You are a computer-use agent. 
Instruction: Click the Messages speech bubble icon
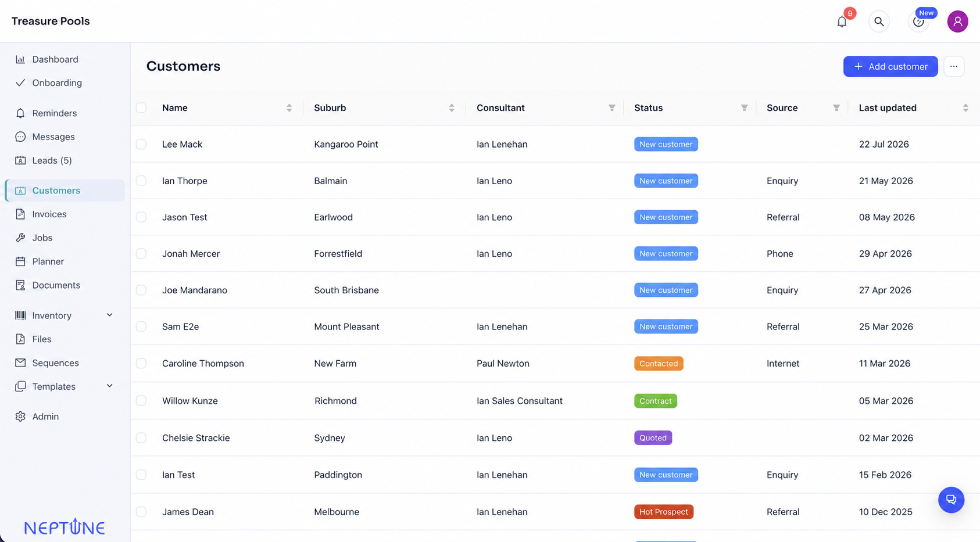pos(20,137)
